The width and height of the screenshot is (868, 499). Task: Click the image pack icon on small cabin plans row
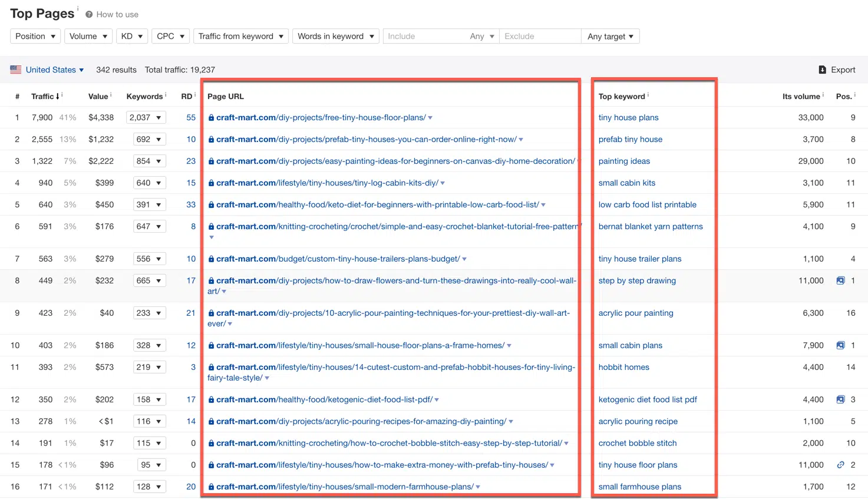point(840,345)
